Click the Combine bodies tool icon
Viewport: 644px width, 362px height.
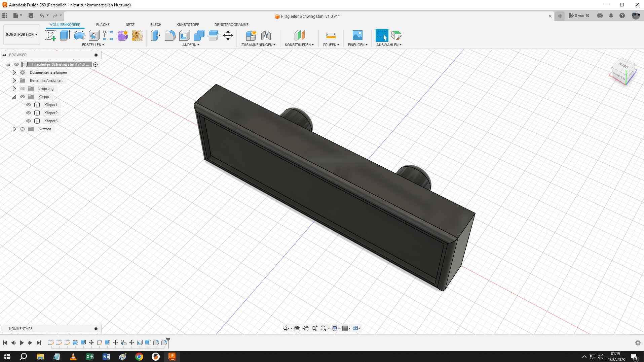[199, 35]
